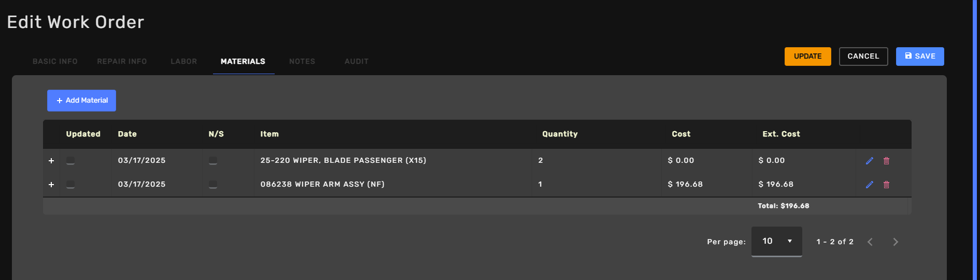This screenshot has width=980, height=280.
Task: Delete the 25-220 Wiper Blade Passenger row
Action: click(x=887, y=161)
